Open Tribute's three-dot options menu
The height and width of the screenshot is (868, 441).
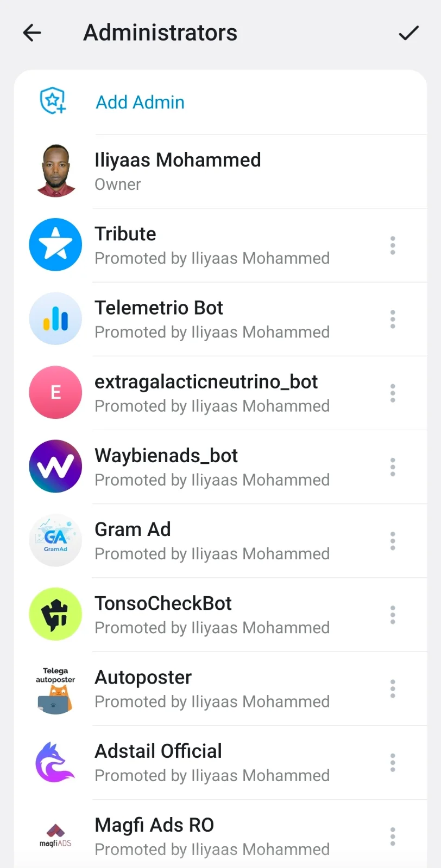[393, 246]
